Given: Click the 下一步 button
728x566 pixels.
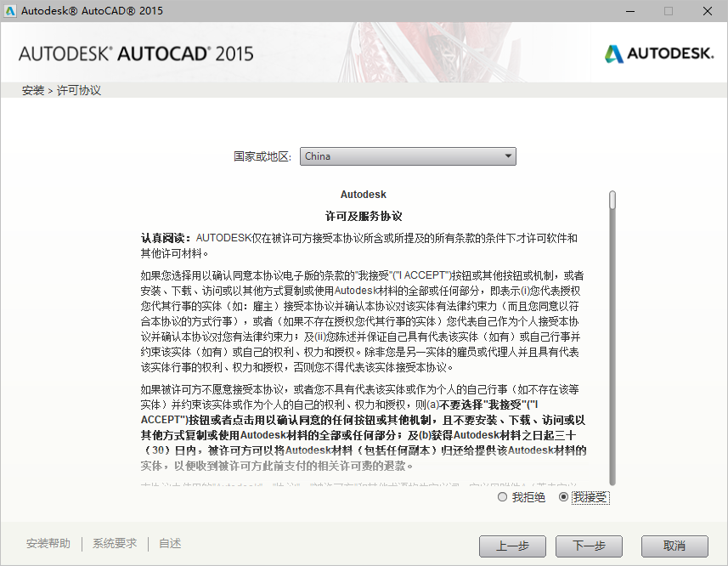Looking at the screenshot, I should [x=589, y=546].
